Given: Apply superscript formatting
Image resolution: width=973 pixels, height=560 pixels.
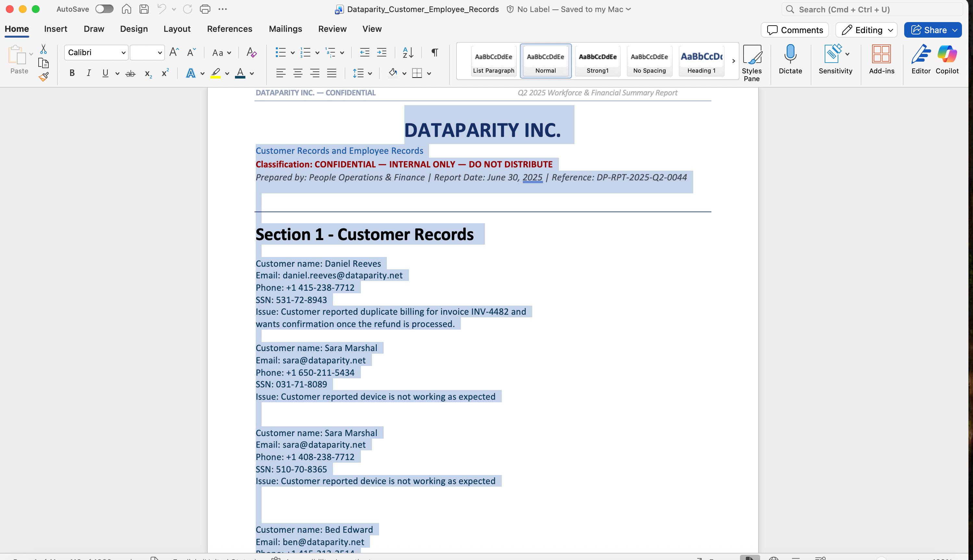Looking at the screenshot, I should tap(165, 73).
